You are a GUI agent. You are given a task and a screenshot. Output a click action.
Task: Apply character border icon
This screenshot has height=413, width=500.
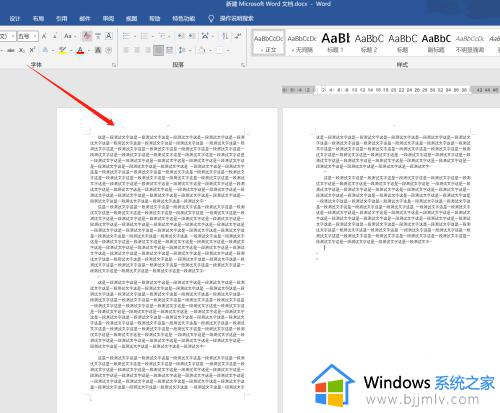click(x=109, y=36)
